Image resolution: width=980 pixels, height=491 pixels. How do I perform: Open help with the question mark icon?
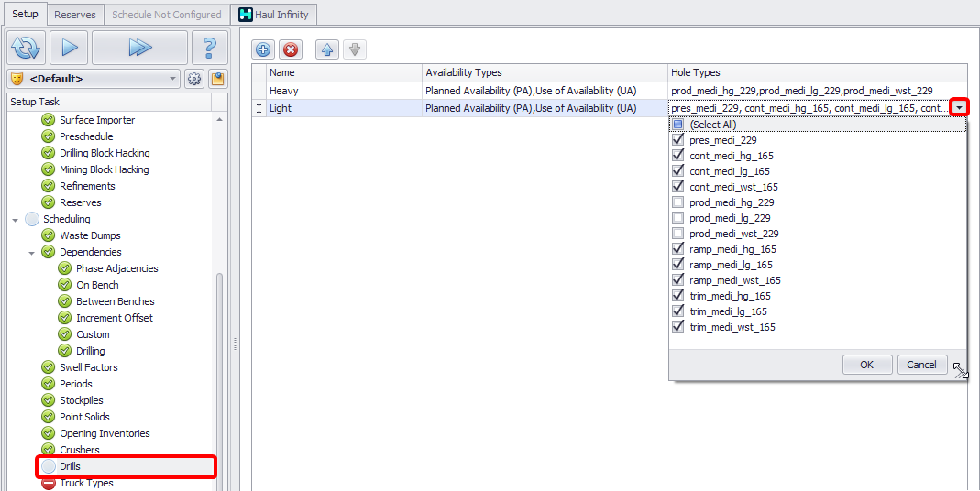[210, 48]
